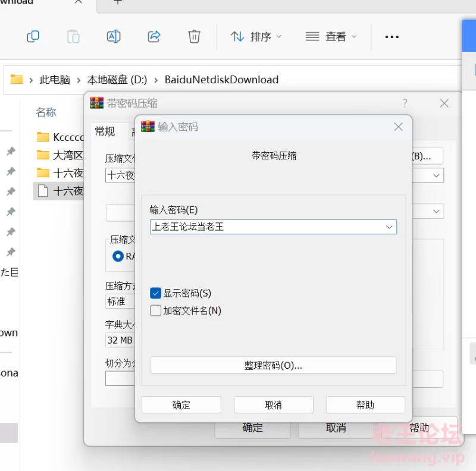476x471 pixels.
Task: Click 取消 in the password dialog
Action: point(273,405)
